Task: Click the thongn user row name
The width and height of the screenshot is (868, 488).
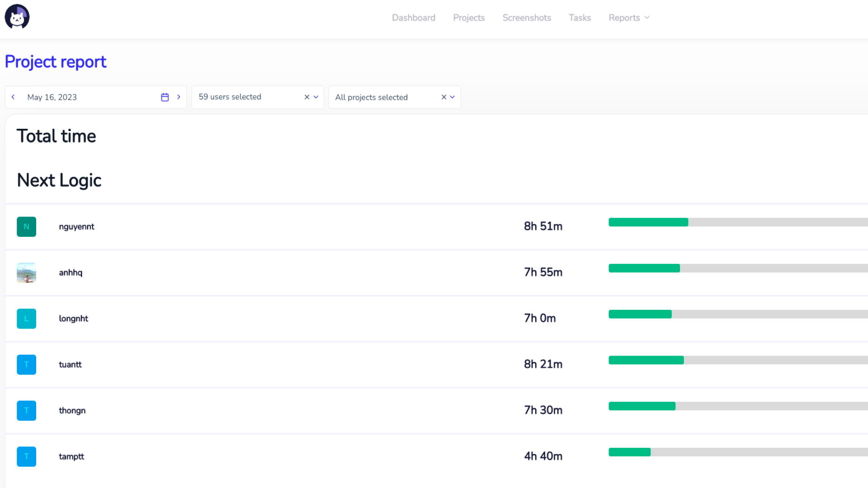Action: pyautogui.click(x=72, y=411)
